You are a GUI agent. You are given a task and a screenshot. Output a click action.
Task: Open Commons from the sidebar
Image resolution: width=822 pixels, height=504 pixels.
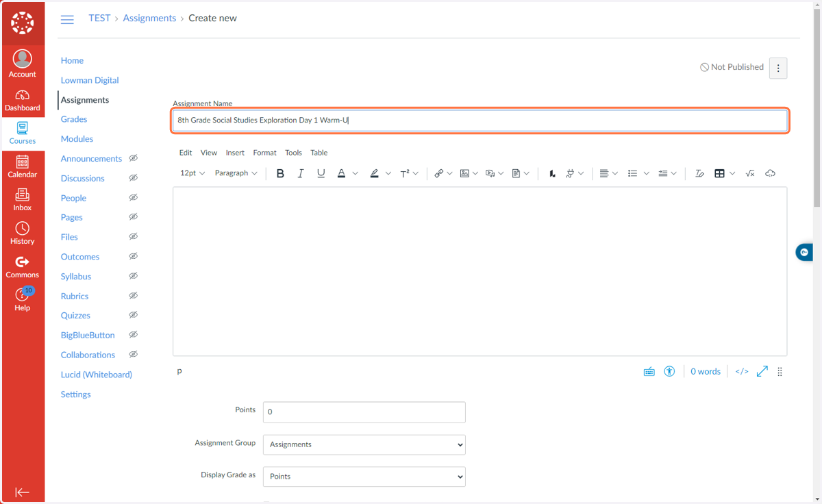pos(22,267)
